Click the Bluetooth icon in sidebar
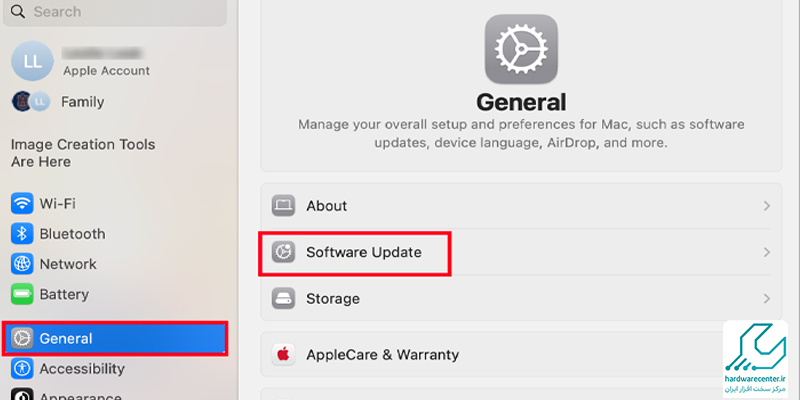This screenshot has width=800, height=400. pyautogui.click(x=22, y=234)
